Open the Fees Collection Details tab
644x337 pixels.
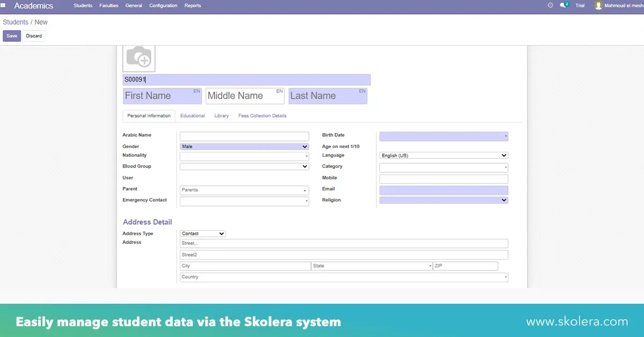(x=262, y=115)
